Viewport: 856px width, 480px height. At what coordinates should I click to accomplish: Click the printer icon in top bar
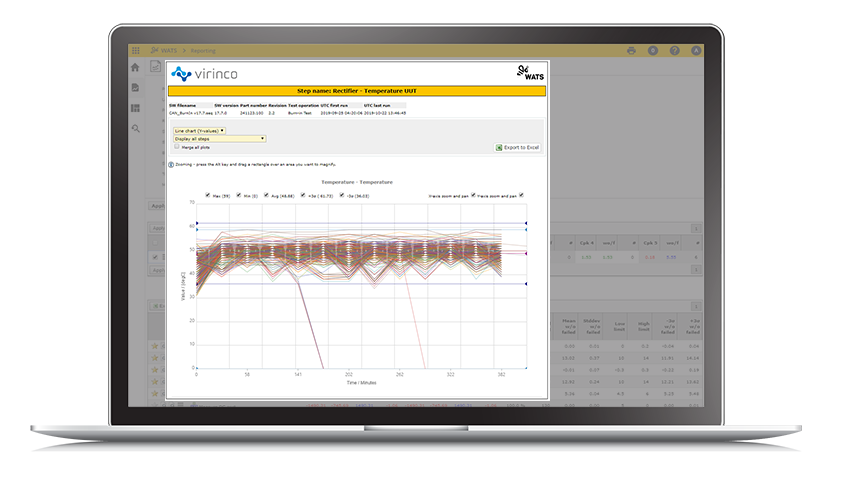(x=631, y=50)
